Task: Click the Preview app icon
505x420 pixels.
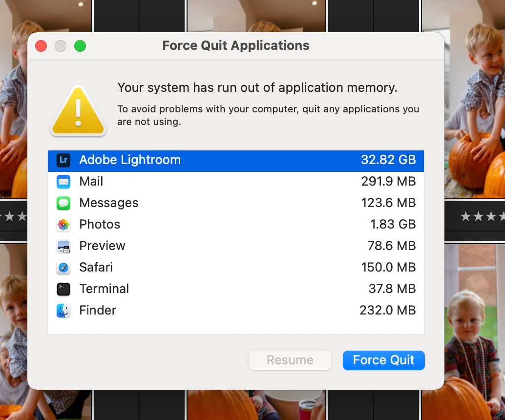Action: tap(63, 246)
